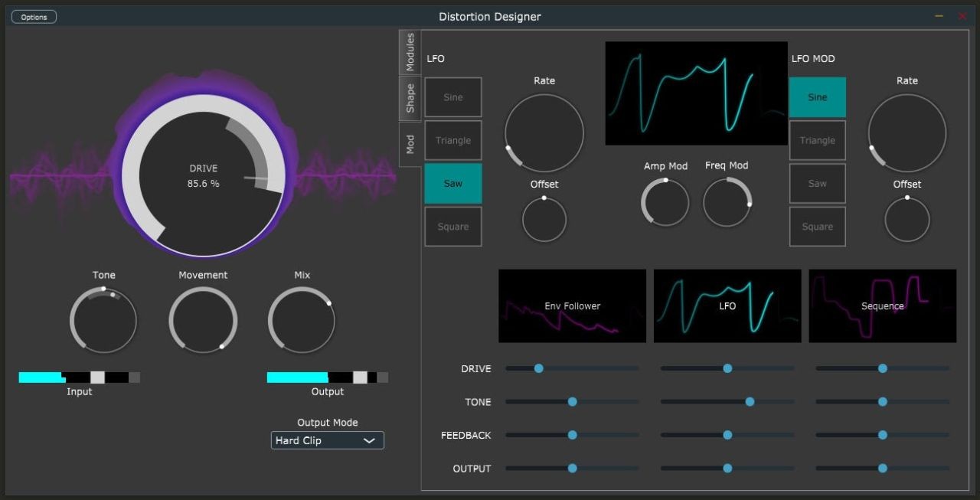This screenshot has width=980, height=500.
Task: Click the Movement knob
Action: 203,320
